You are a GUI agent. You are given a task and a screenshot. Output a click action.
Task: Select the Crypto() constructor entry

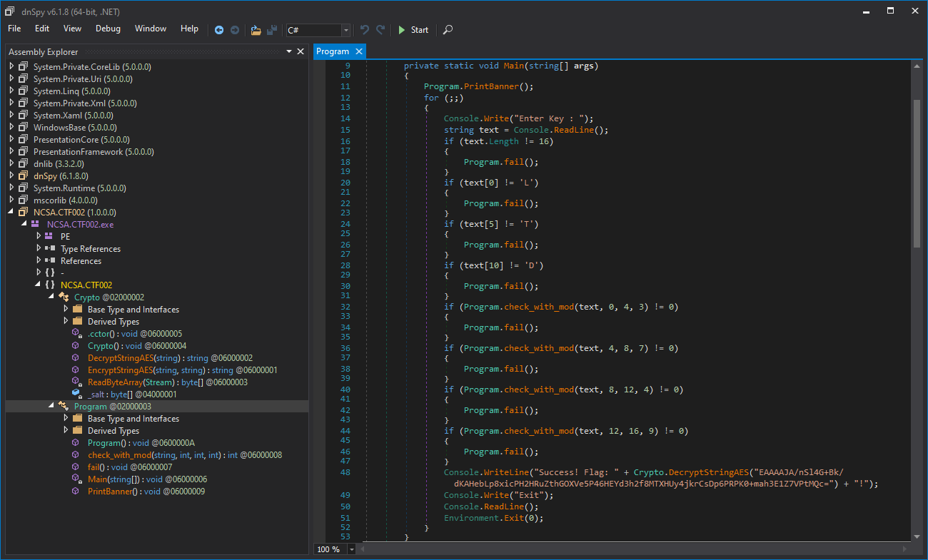point(137,345)
